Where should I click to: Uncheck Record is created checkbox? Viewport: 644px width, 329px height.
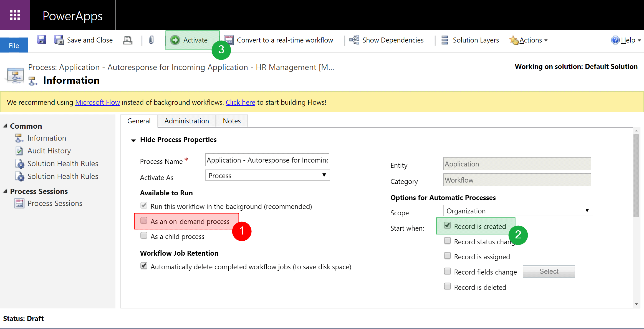coord(447,225)
